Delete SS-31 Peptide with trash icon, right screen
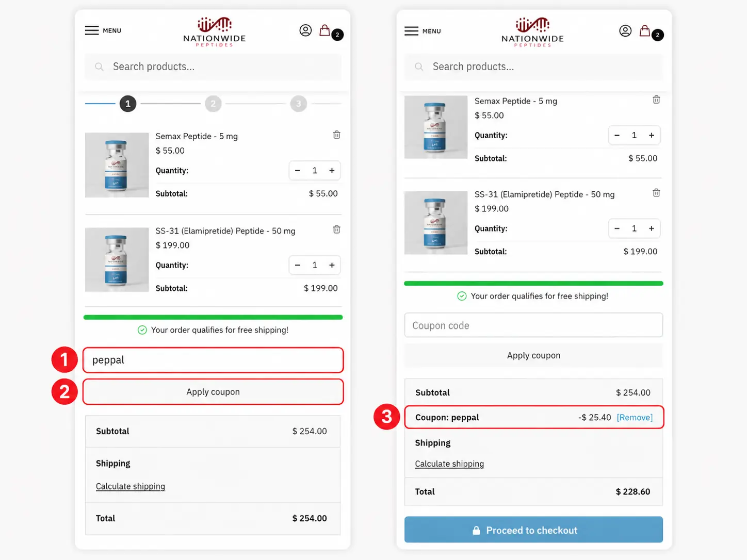The height and width of the screenshot is (560, 747). (656, 193)
